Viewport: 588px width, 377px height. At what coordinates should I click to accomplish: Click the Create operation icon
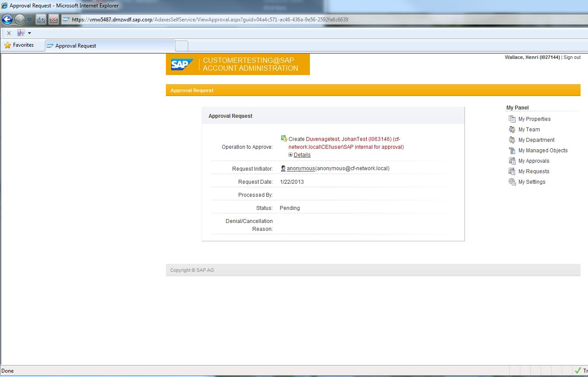tap(284, 138)
